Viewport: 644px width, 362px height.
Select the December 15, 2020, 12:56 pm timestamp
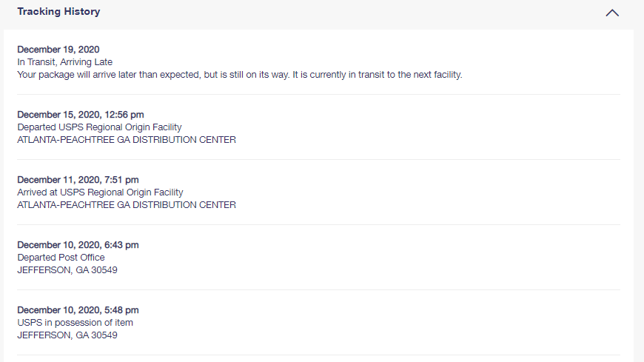pos(81,115)
